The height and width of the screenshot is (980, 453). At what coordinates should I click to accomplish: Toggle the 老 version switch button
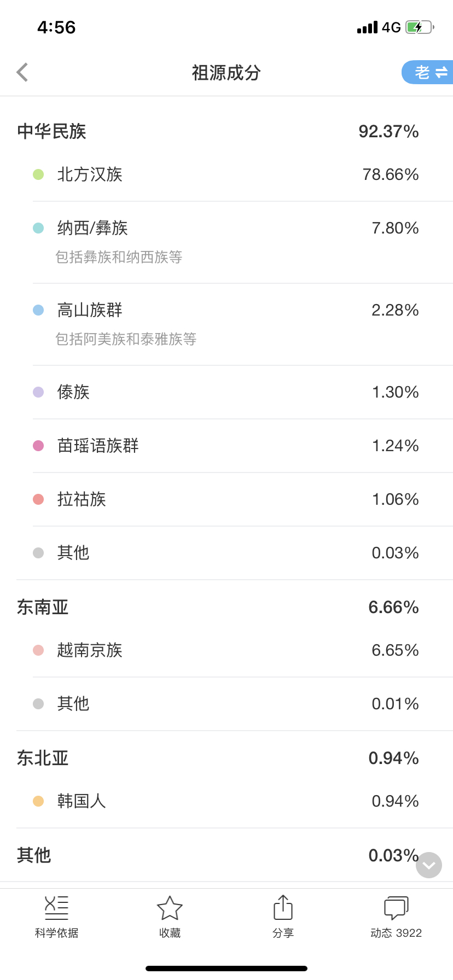coord(428,72)
